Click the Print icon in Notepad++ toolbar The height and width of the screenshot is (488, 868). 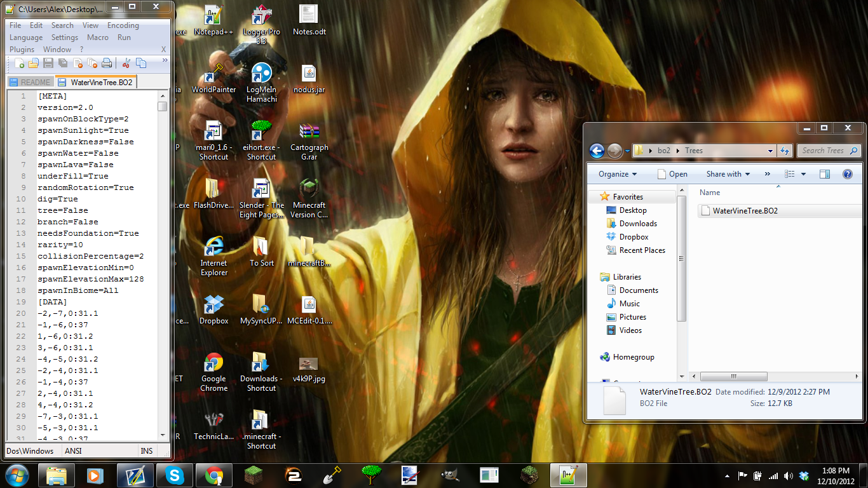pyautogui.click(x=107, y=63)
